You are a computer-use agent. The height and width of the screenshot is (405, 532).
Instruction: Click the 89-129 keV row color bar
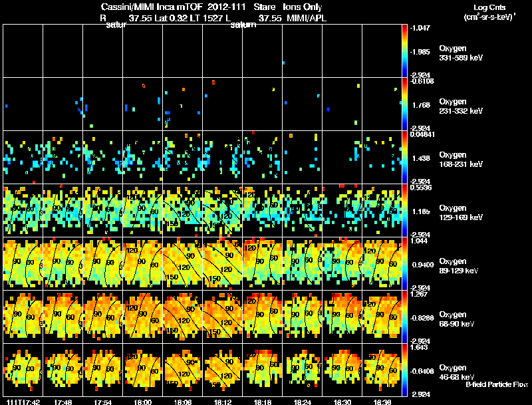(404, 263)
